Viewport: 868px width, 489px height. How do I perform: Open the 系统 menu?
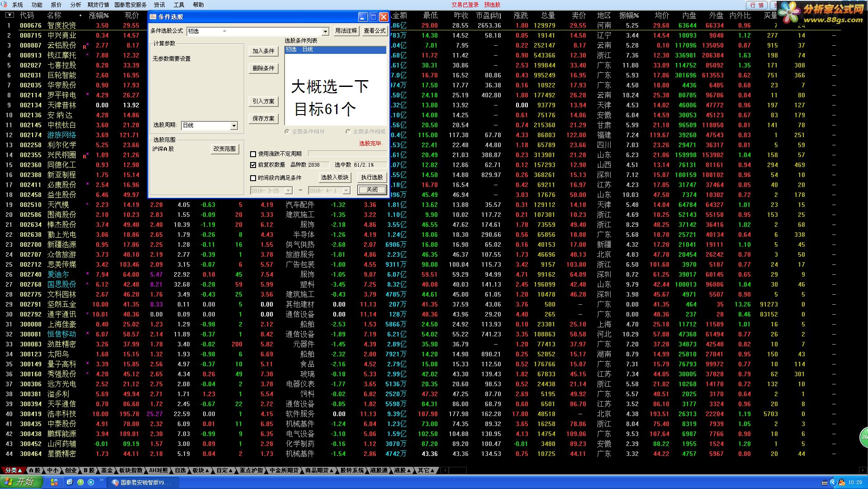(x=18, y=5)
